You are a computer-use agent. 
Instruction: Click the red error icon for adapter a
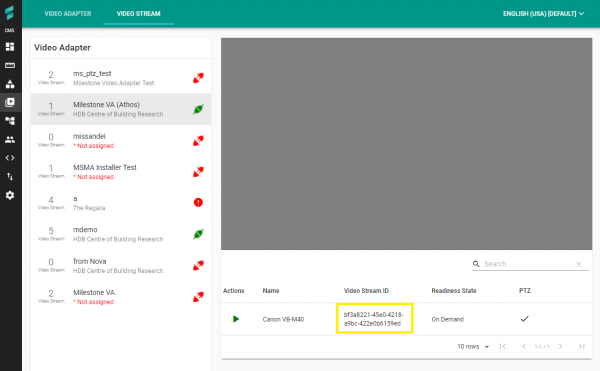[x=198, y=202]
